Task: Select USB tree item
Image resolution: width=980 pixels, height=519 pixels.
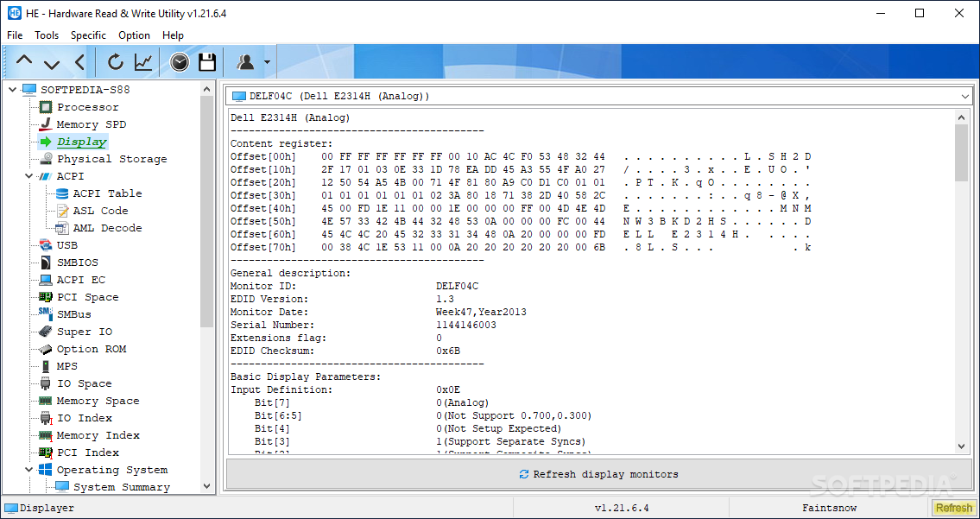Action: pyautogui.click(x=67, y=245)
